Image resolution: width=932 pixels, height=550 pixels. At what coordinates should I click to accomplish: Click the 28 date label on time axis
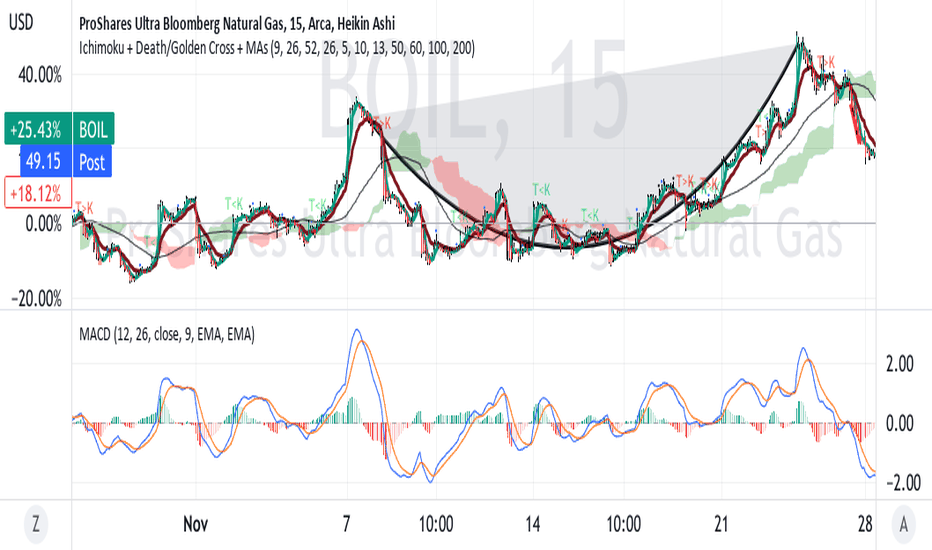[x=865, y=524]
